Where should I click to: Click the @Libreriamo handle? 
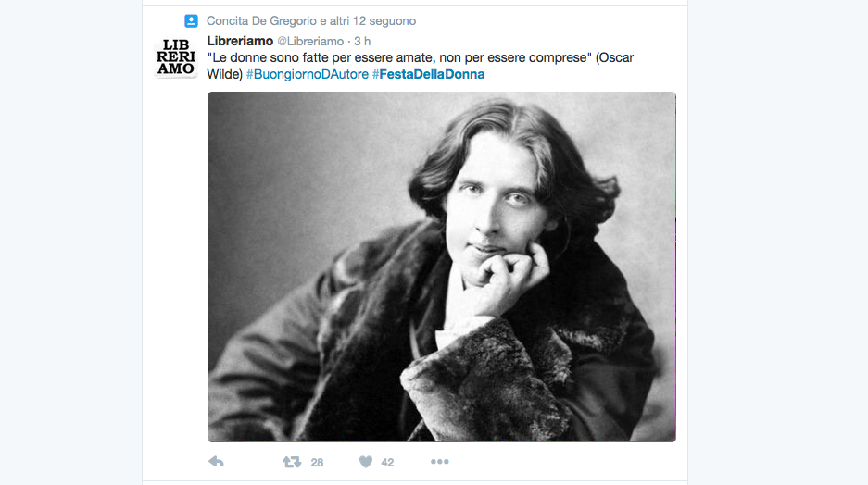(x=310, y=42)
